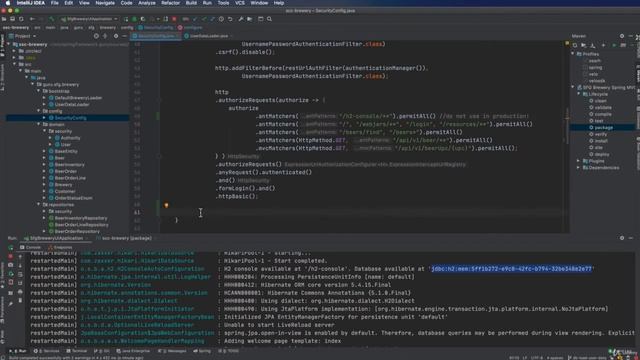Collapse the Maven Lifecycle node
This screenshot has height=360, width=640.
pos(579,94)
